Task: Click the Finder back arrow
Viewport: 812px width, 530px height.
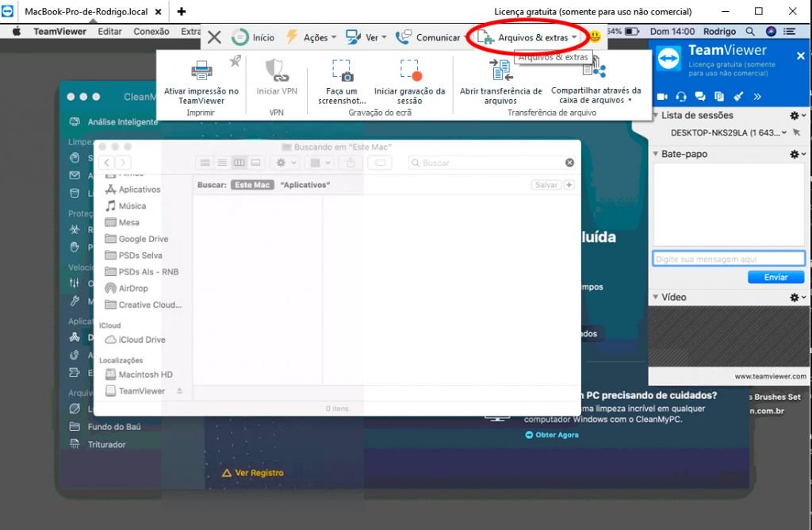Action: tap(107, 163)
